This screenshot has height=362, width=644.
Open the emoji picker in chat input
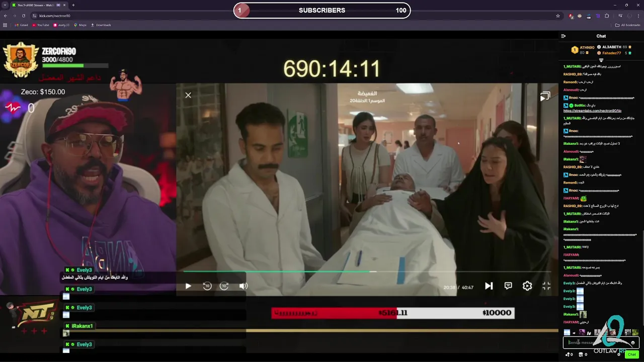pos(633,343)
